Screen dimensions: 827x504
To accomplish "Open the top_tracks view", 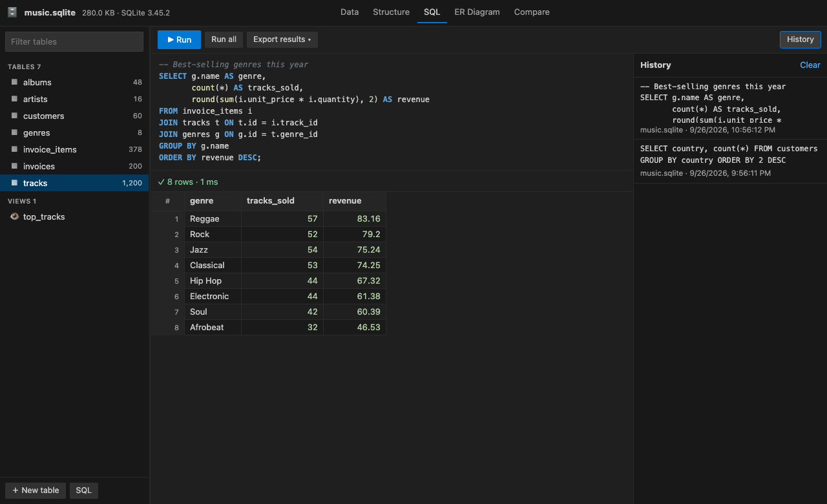I will tap(74, 216).
